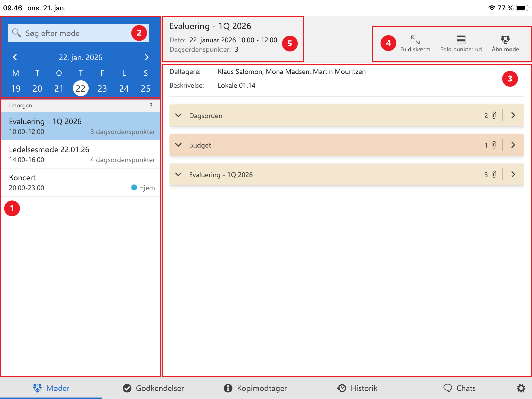Go to previous week with left arrow

(x=15, y=57)
